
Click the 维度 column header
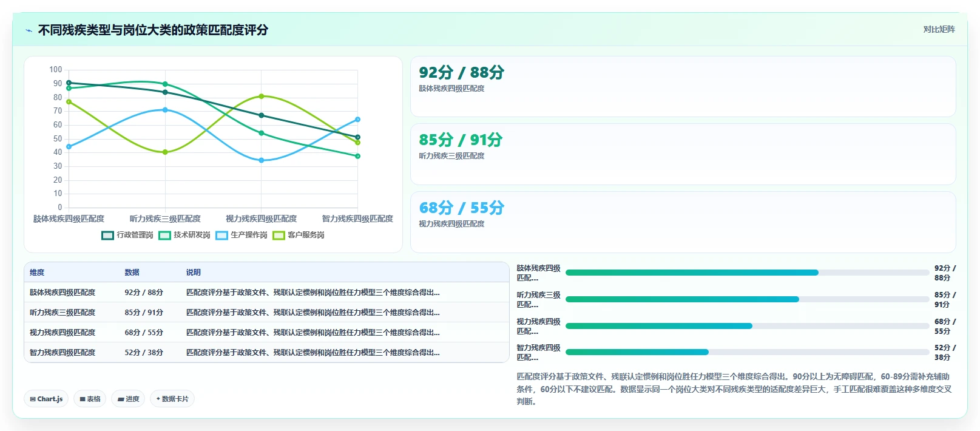point(37,273)
